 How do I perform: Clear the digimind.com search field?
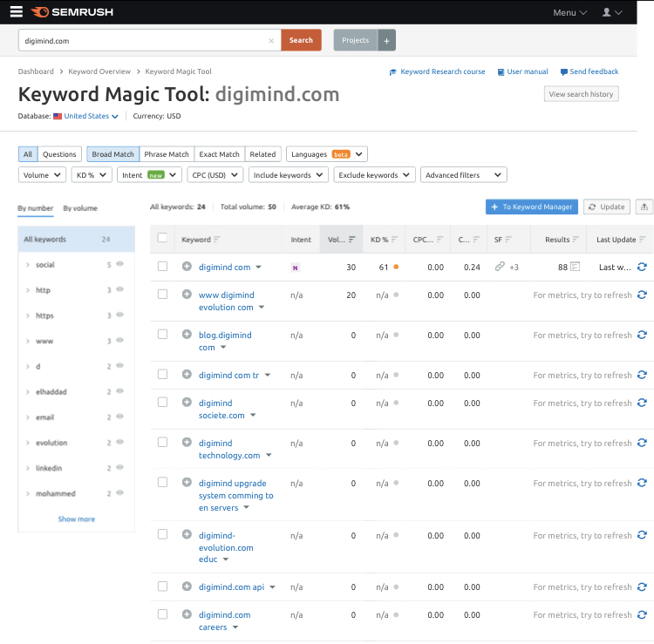coord(271,41)
